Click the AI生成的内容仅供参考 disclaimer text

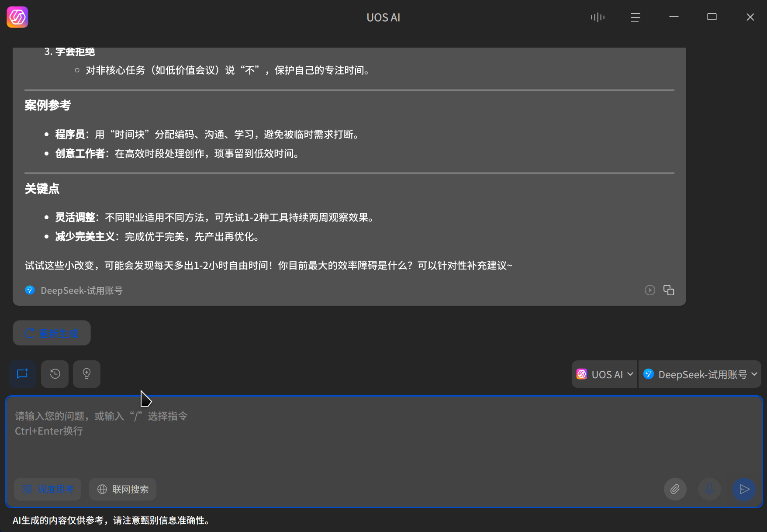click(111, 520)
